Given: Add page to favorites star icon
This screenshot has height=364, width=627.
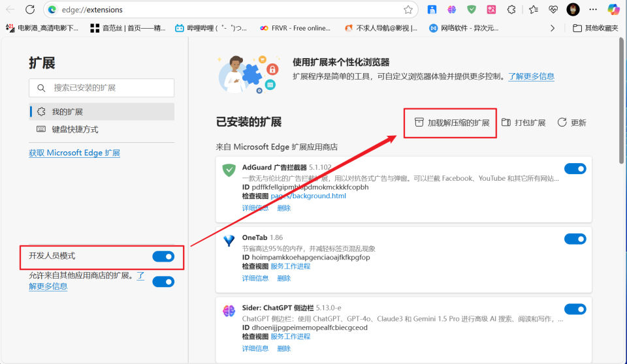Looking at the screenshot, I should pos(408,9).
